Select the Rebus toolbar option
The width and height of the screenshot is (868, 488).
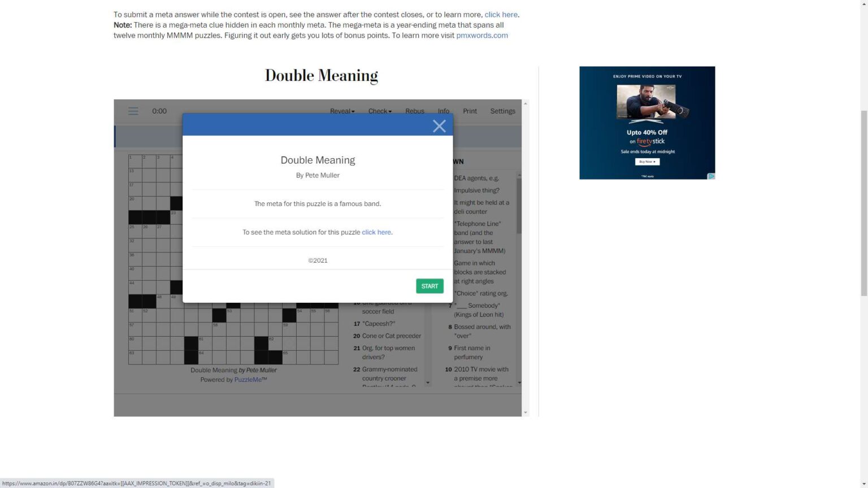pos(414,111)
